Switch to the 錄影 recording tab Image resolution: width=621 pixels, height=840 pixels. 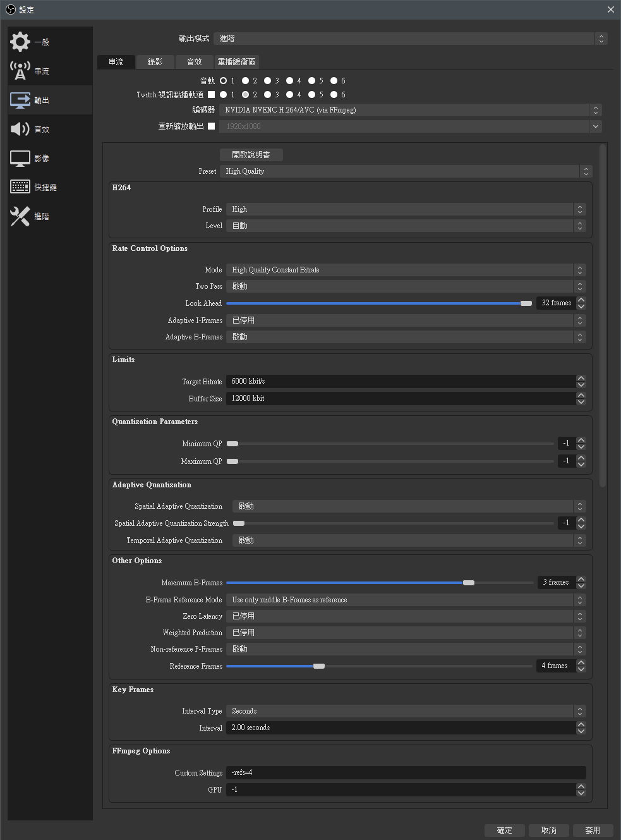point(155,62)
